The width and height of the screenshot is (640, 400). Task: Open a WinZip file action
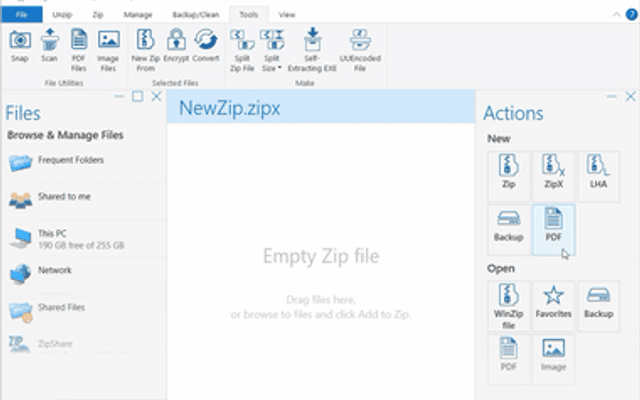[509, 306]
